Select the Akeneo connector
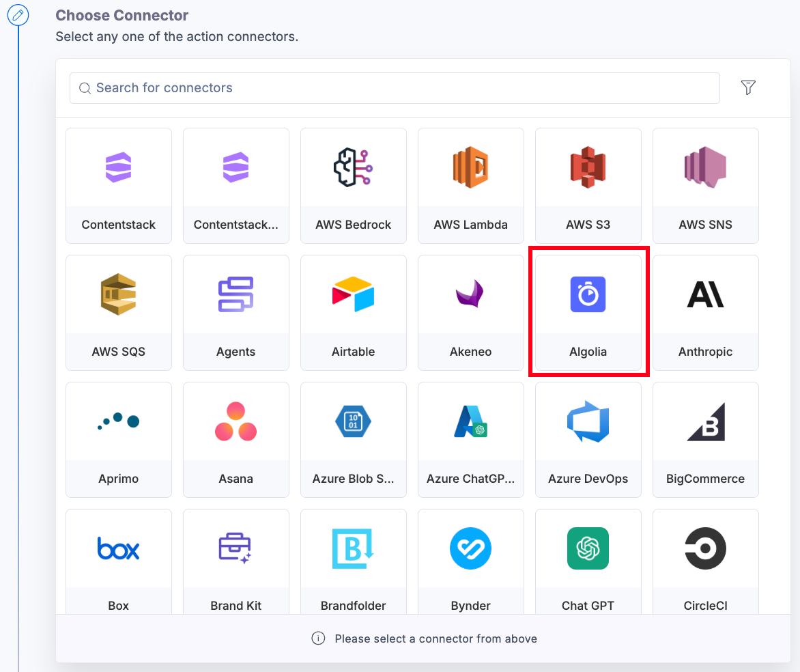Image resolution: width=800 pixels, height=672 pixels. tap(470, 313)
